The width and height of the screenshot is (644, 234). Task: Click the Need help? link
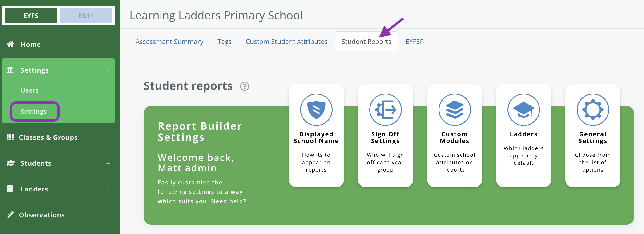point(228,201)
